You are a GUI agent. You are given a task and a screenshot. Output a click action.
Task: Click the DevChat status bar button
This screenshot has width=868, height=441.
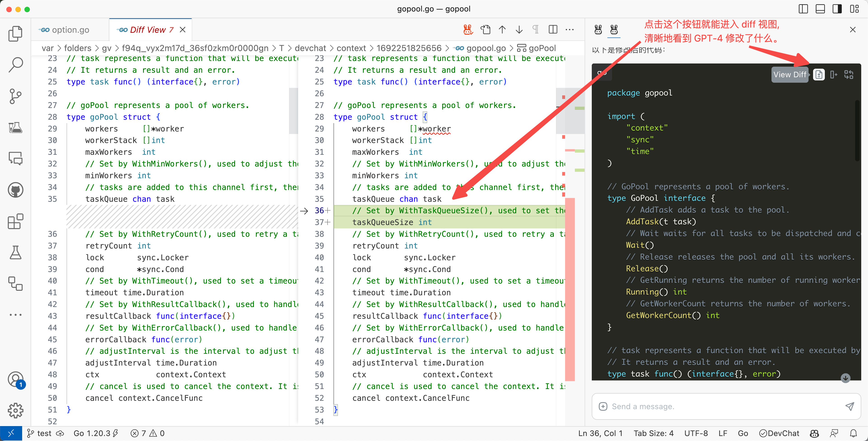click(779, 433)
